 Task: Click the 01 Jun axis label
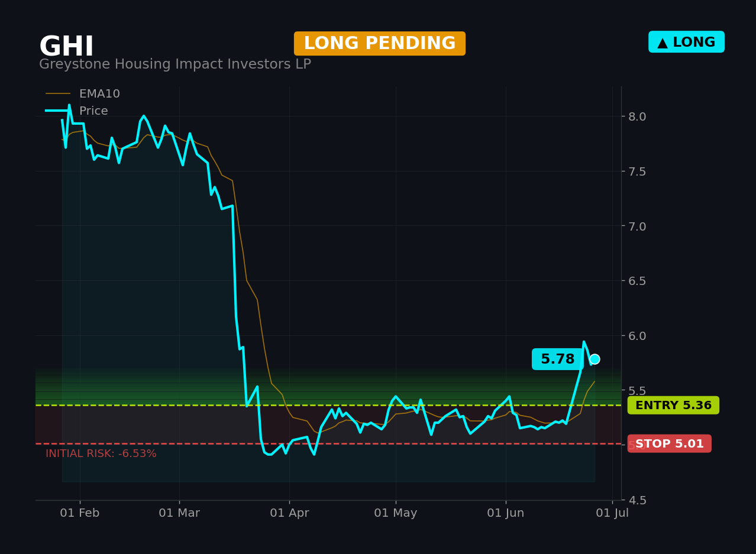click(506, 513)
